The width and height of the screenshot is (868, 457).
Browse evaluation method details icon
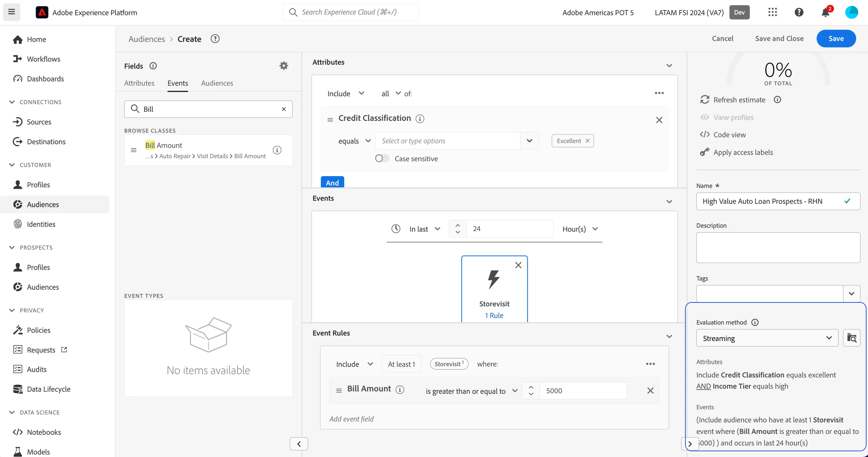[x=852, y=338]
